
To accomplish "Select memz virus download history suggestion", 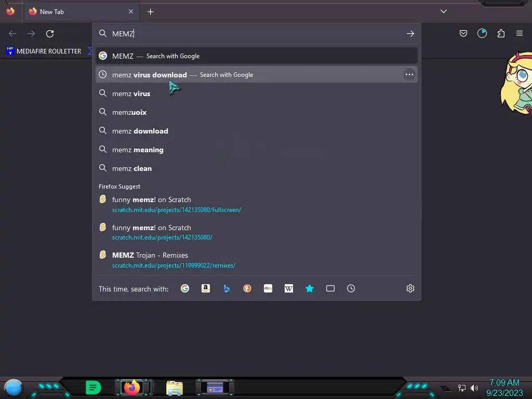I will coord(257,75).
